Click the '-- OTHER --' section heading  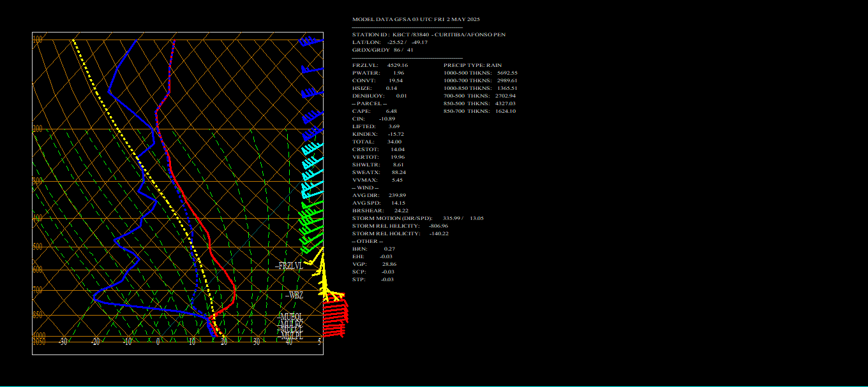click(x=368, y=241)
